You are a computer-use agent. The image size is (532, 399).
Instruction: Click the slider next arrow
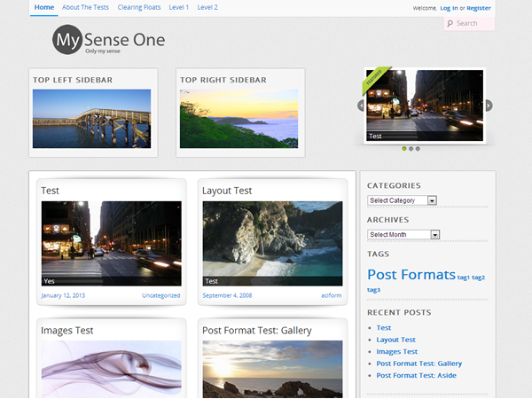489,106
